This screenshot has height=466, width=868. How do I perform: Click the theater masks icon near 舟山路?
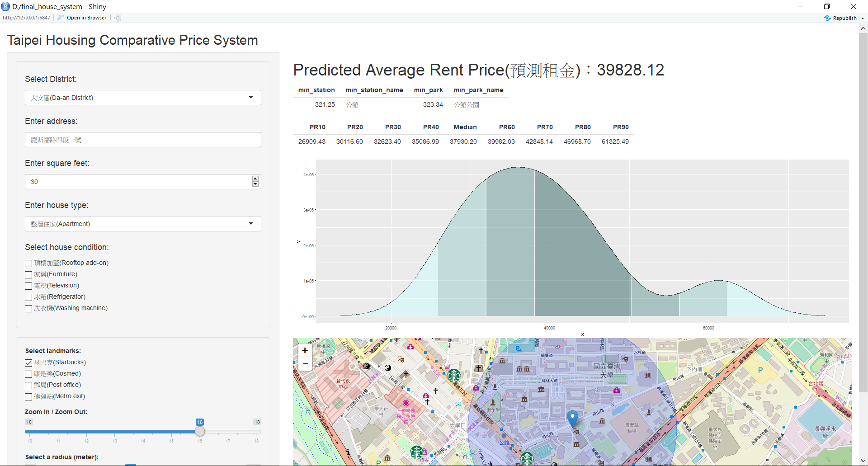pyautogui.click(x=576, y=431)
